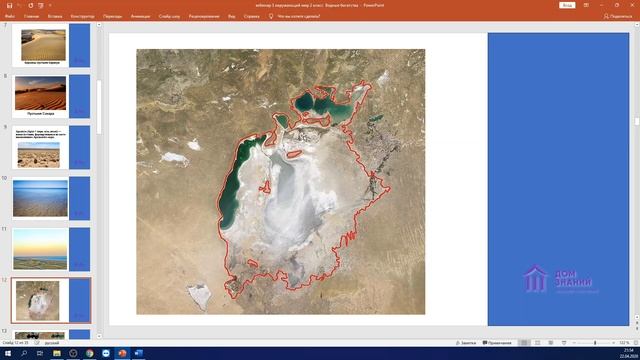Click the zoom percentage value

pyautogui.click(x=624, y=343)
